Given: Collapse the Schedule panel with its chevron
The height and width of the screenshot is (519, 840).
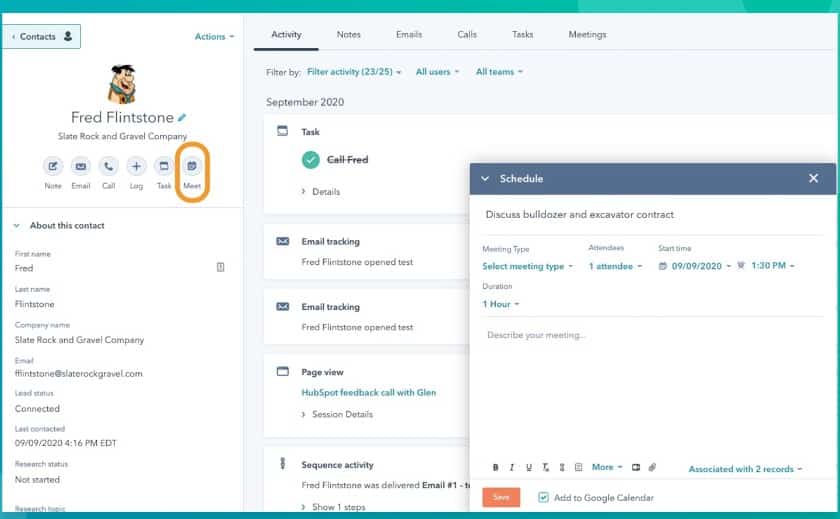Looking at the screenshot, I should coord(485,178).
